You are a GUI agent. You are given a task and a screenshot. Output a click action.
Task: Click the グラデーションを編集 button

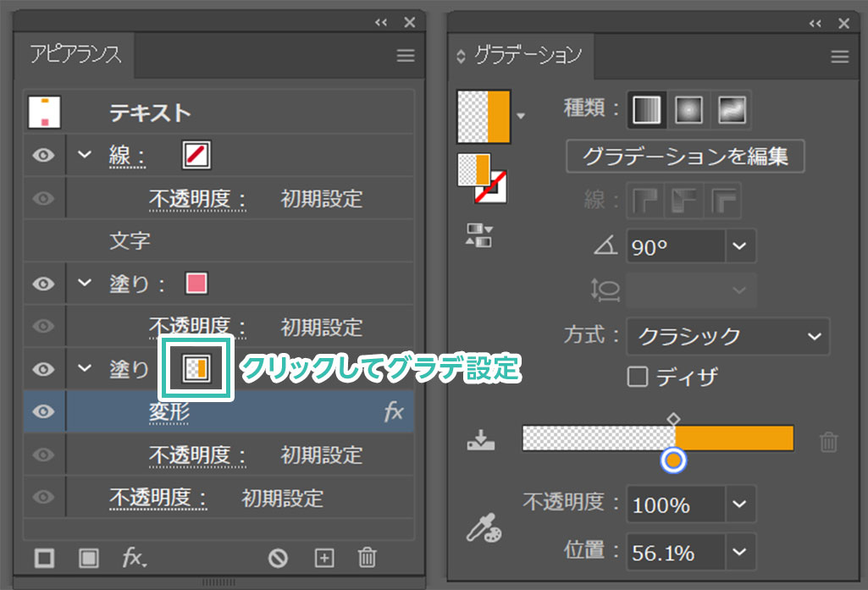pos(684,157)
